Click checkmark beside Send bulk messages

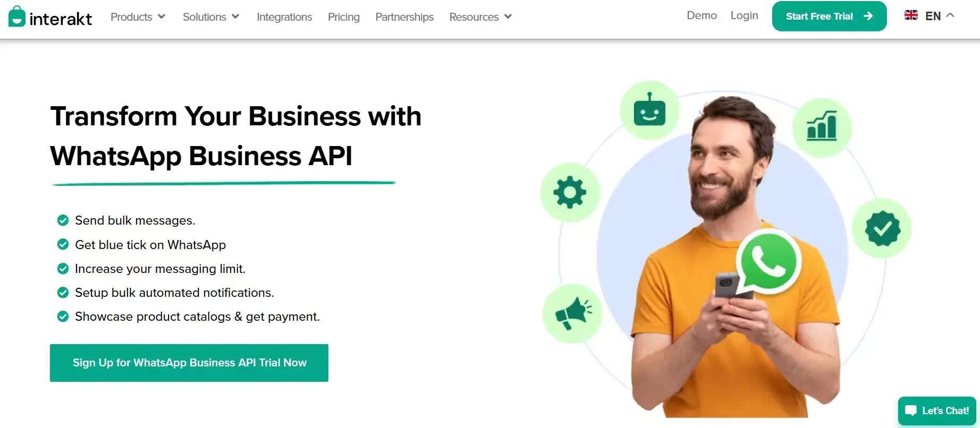pyautogui.click(x=63, y=220)
